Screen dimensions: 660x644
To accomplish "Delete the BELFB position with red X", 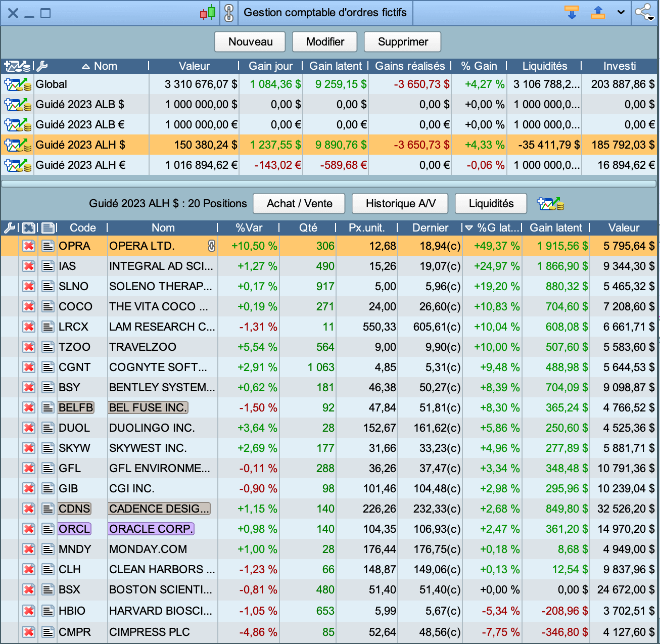I will [29, 408].
